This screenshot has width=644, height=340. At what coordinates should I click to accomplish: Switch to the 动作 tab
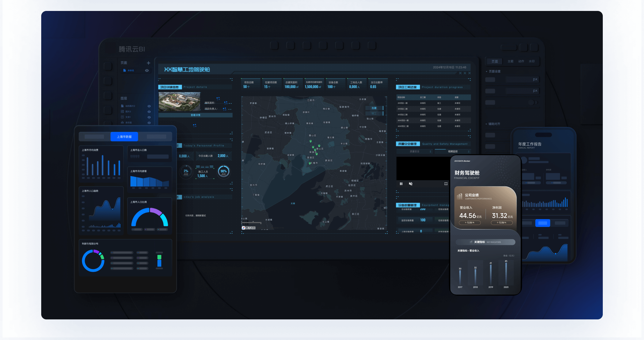pos(521,61)
